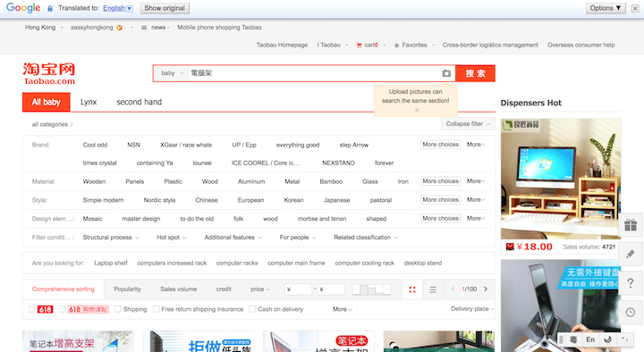Click the En input language icon

590,339
